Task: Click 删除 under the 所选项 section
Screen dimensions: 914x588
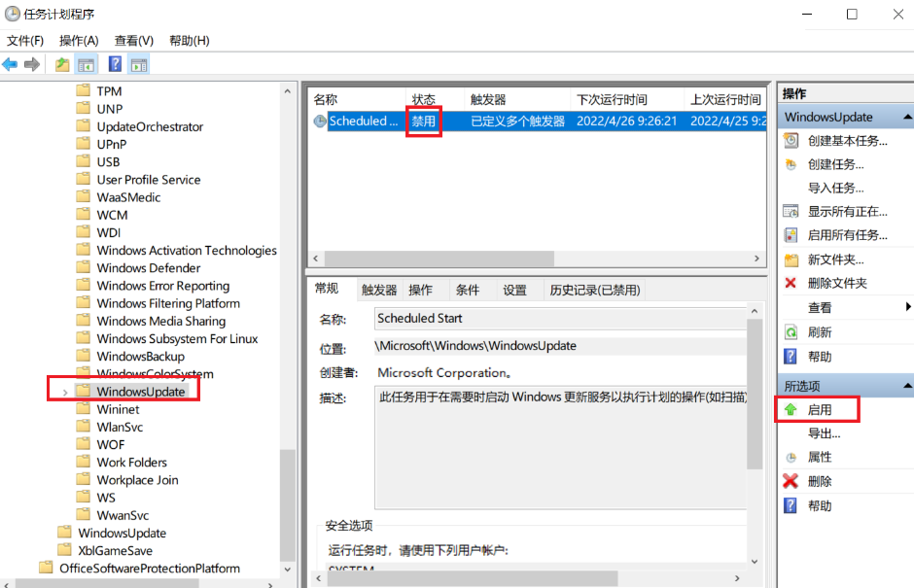Action: (819, 481)
